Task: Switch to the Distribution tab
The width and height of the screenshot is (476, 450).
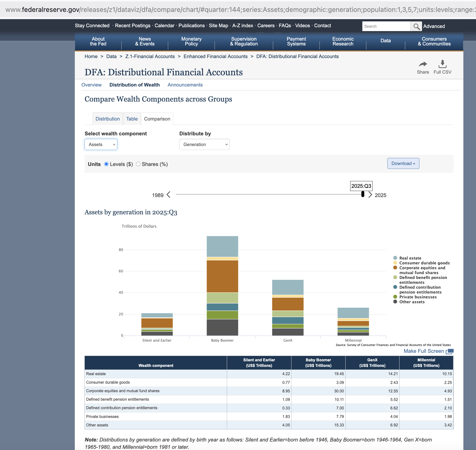Action: click(108, 119)
